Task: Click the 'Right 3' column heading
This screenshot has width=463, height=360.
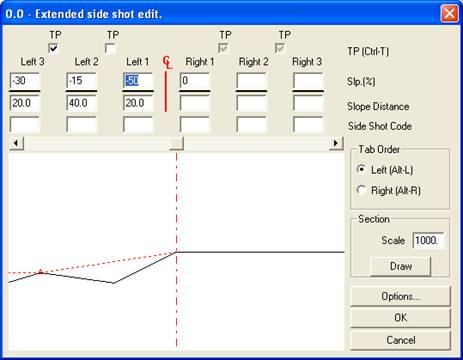Action: pyautogui.click(x=307, y=62)
